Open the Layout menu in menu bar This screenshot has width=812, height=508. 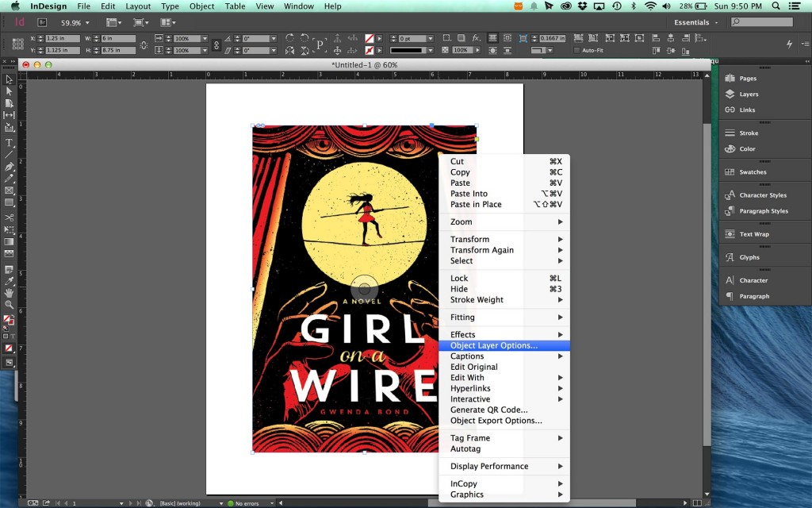click(x=138, y=6)
